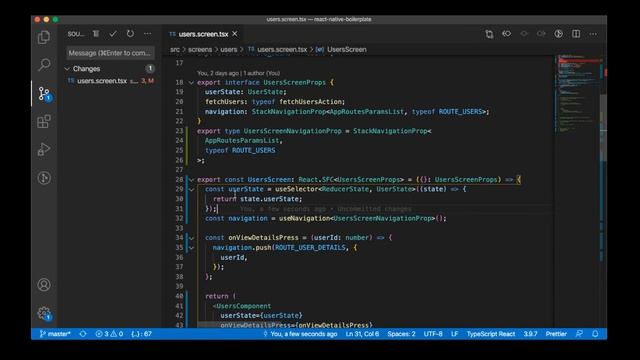Open the Run and Debug view
The image size is (640, 360).
pos(44,149)
